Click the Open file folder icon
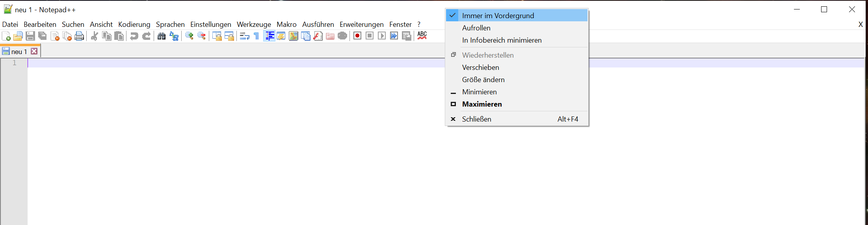Viewport: 868px width, 225px height. tap(18, 36)
